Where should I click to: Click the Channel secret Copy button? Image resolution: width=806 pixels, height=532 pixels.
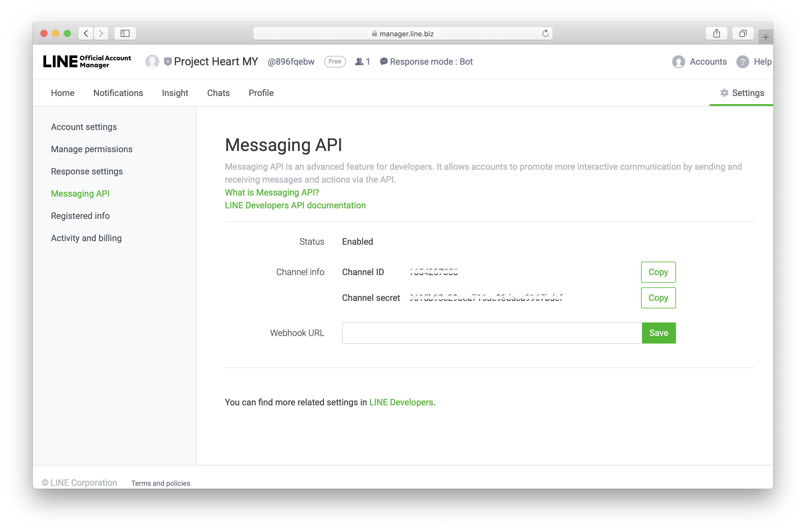[659, 298]
